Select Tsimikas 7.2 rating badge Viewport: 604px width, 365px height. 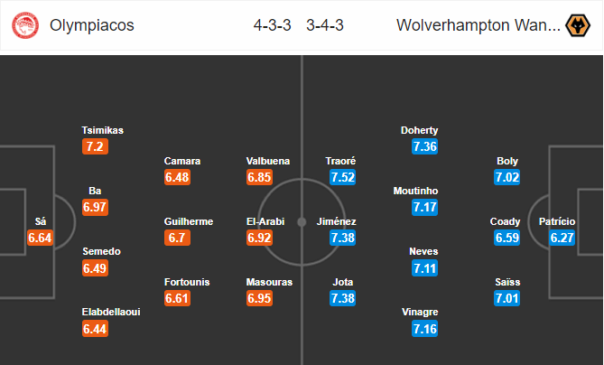95,147
